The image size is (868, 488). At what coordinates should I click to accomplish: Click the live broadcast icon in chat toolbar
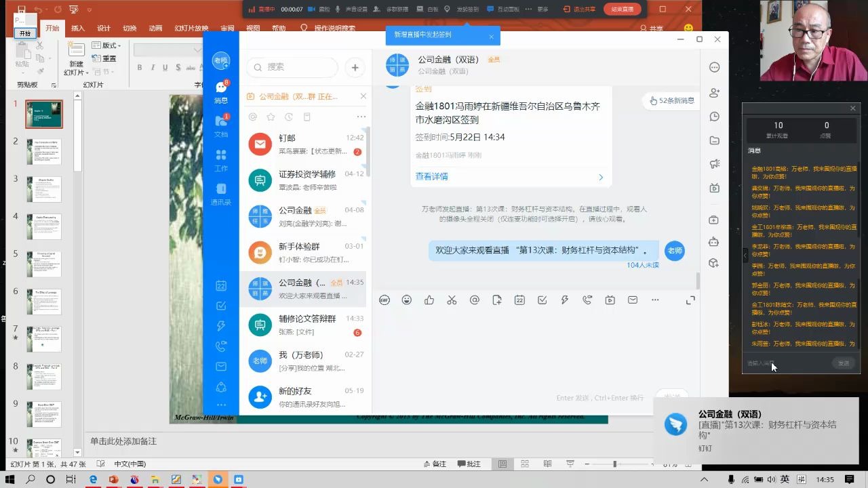610,300
